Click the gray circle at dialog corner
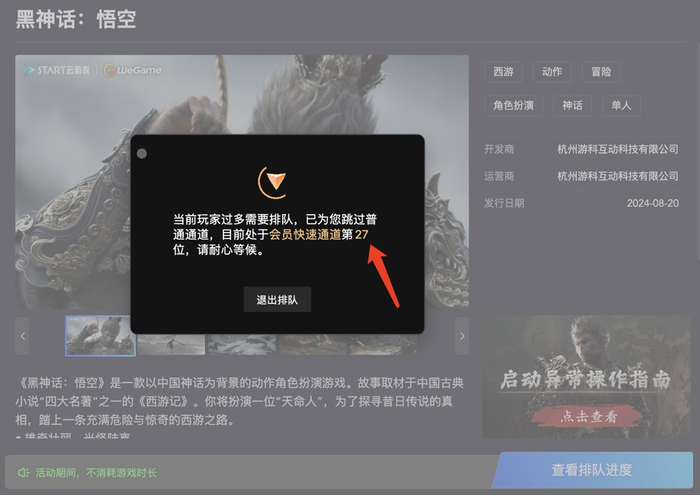Screen dimensions: 700x495 point(142,154)
